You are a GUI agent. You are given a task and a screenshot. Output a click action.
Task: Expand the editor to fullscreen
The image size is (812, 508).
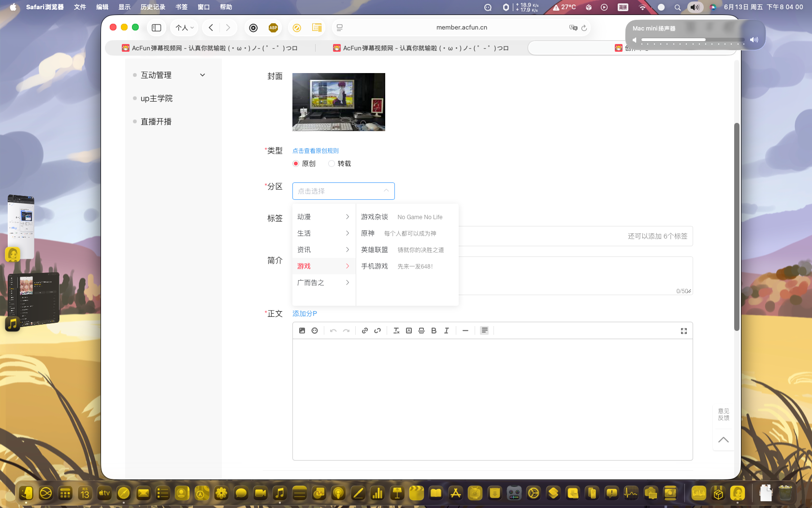(684, 331)
